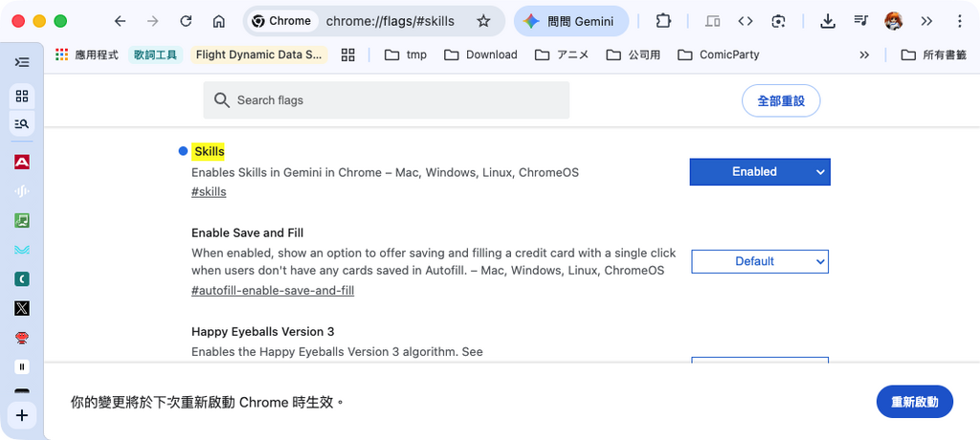Open Enable Save and Fill Default dropdown
The width and height of the screenshot is (980, 440).
pyautogui.click(x=760, y=261)
